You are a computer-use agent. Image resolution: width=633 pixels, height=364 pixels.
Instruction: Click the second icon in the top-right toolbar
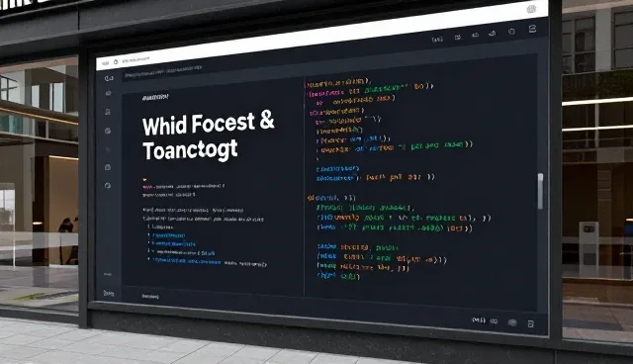457,38
